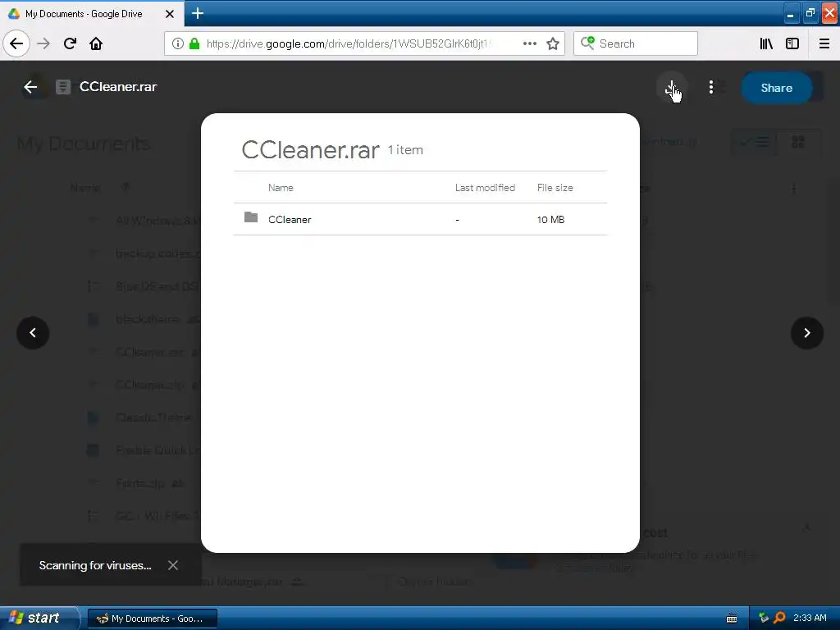Go to previous file preview
Viewport: 840px width, 630px height.
[33, 333]
